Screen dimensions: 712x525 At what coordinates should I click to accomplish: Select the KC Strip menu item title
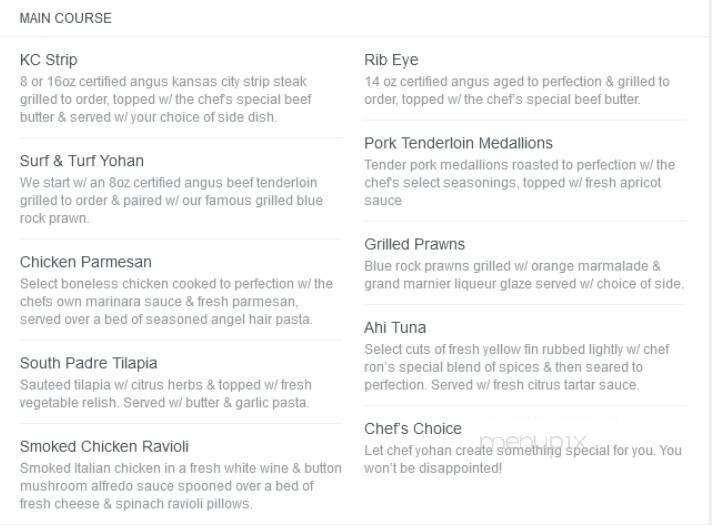pyautogui.click(x=48, y=60)
